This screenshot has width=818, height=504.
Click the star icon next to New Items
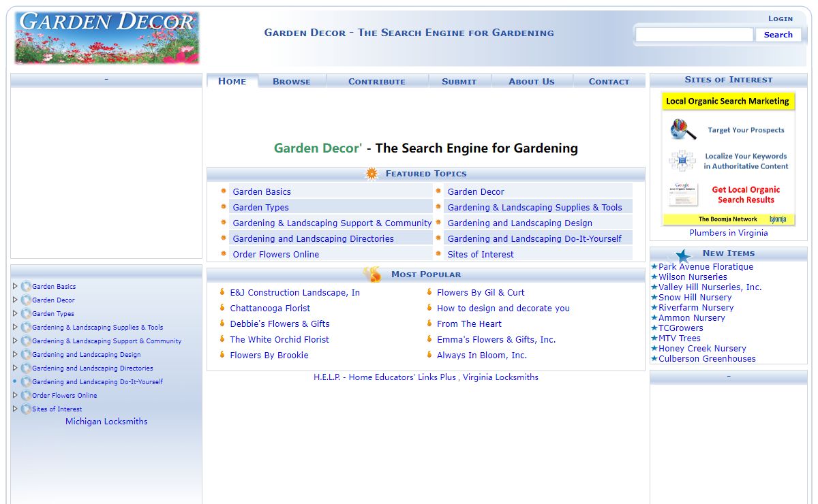tap(682, 255)
